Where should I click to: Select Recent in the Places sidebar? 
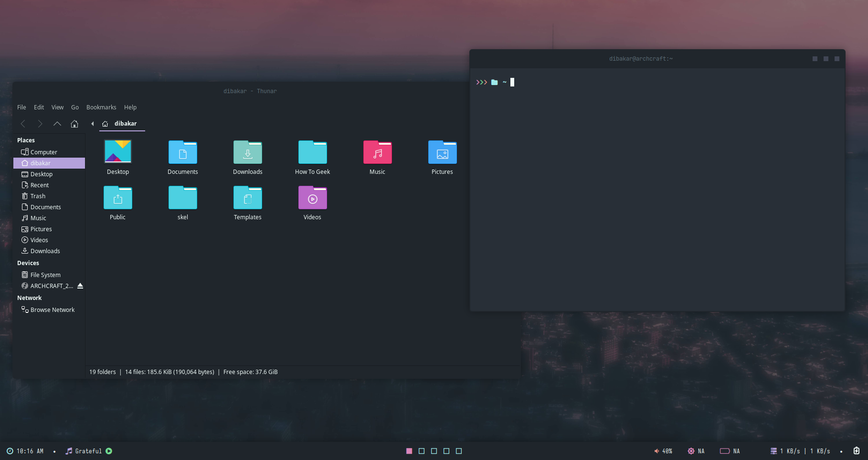pos(49,185)
